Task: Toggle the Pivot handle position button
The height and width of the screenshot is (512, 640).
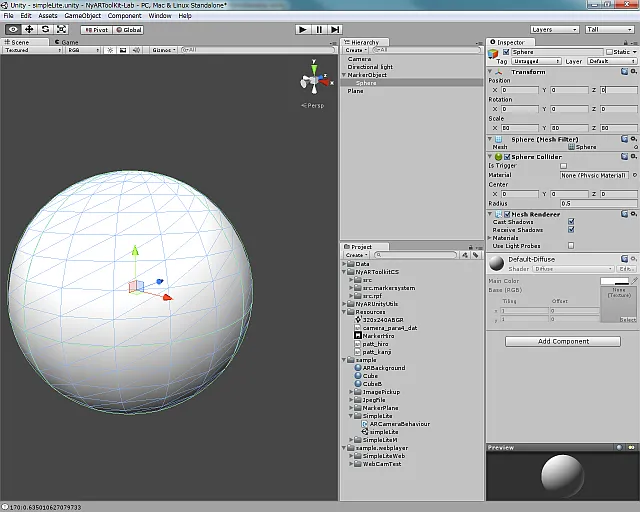Action: pos(96,30)
